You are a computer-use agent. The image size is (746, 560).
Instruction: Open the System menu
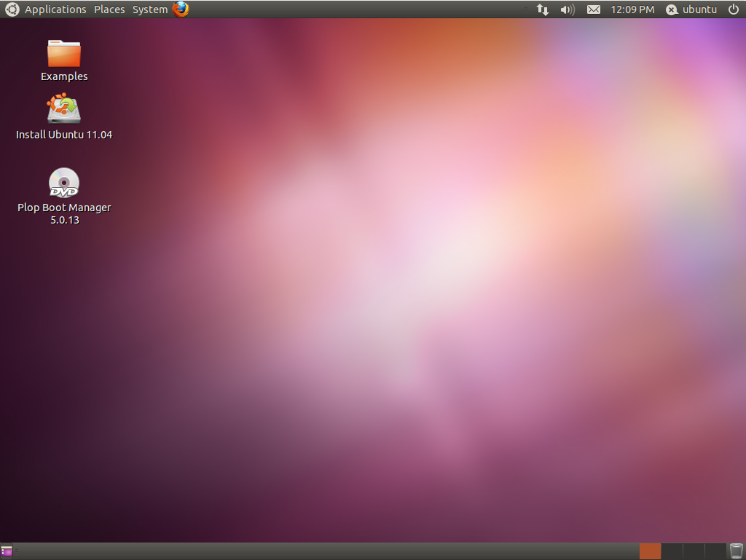pos(150,9)
